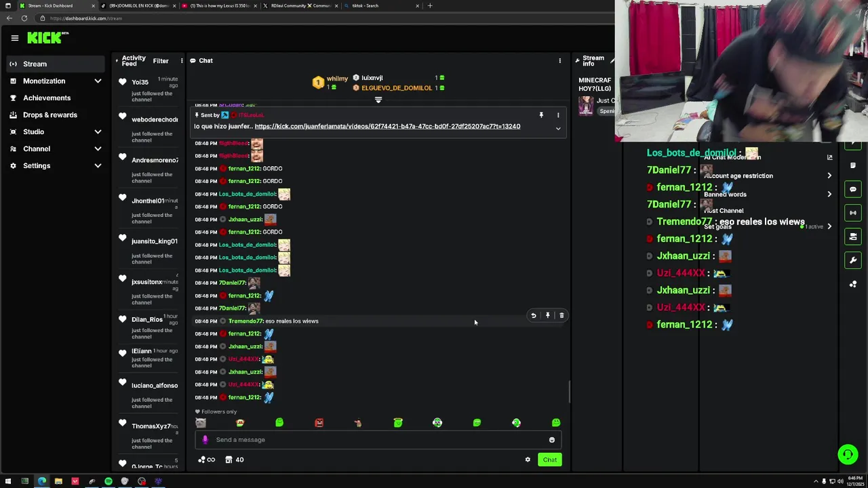The image size is (868, 488).
Task: Click whilmy first place in leaderboard
Action: (337, 79)
